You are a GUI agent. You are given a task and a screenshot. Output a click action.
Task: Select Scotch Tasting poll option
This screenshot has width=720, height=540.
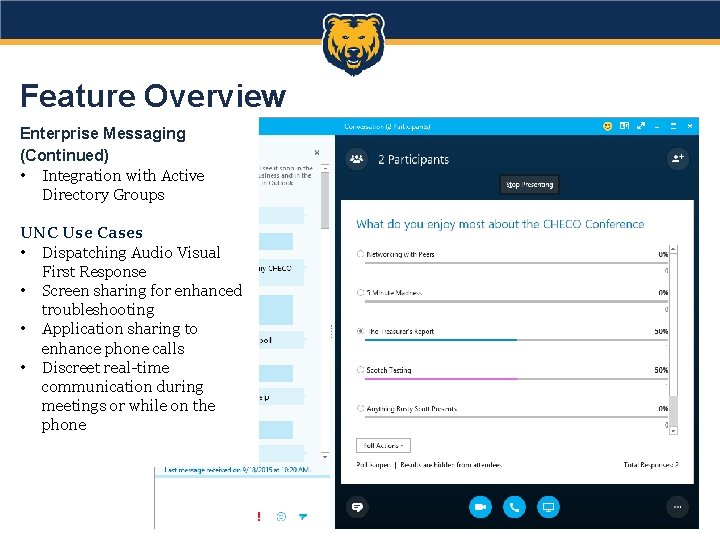point(360,370)
